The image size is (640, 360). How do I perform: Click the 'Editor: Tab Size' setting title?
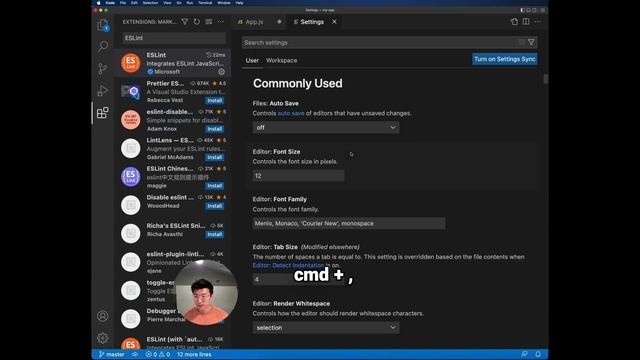[x=275, y=247]
